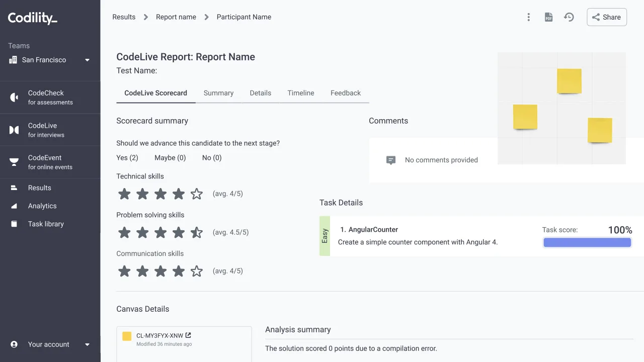Switch to the Timeline tab
644x362 pixels.
coord(301,93)
